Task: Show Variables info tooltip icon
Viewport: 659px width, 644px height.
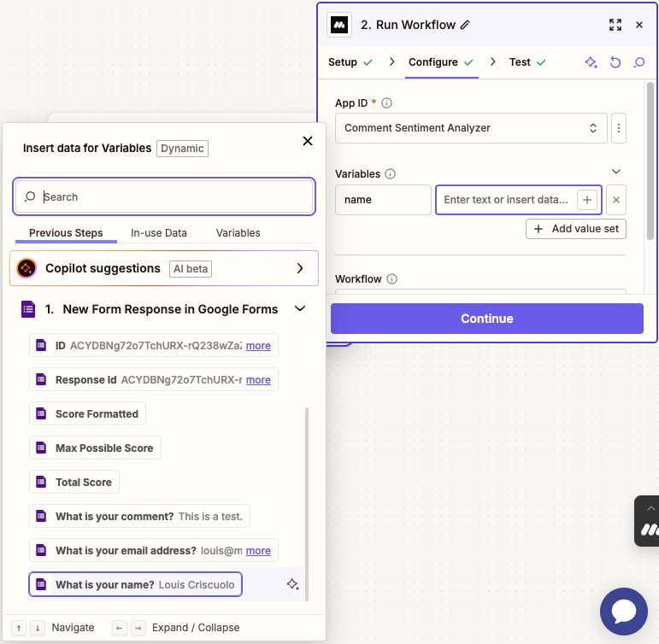Action: pos(390,174)
